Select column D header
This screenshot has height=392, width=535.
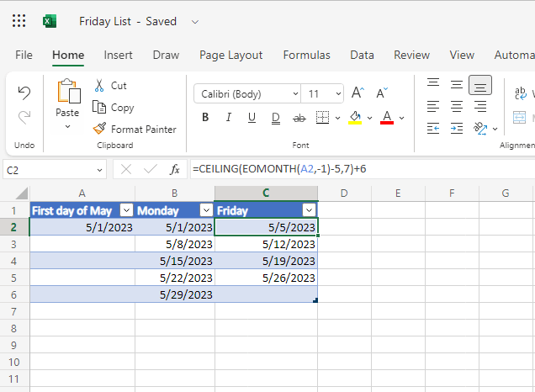(344, 193)
